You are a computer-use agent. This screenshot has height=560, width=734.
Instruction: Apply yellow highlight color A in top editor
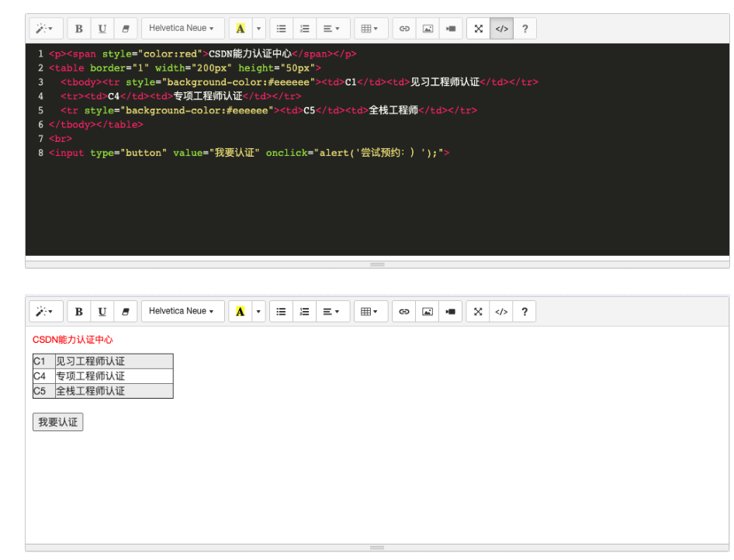pos(241,29)
